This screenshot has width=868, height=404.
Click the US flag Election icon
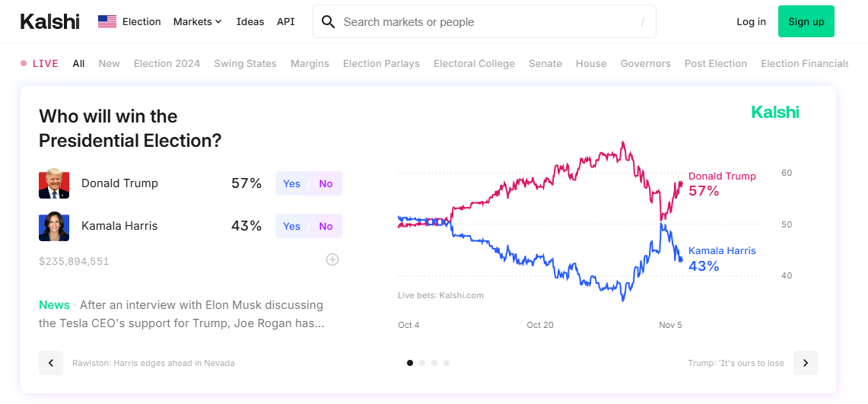(x=107, y=21)
